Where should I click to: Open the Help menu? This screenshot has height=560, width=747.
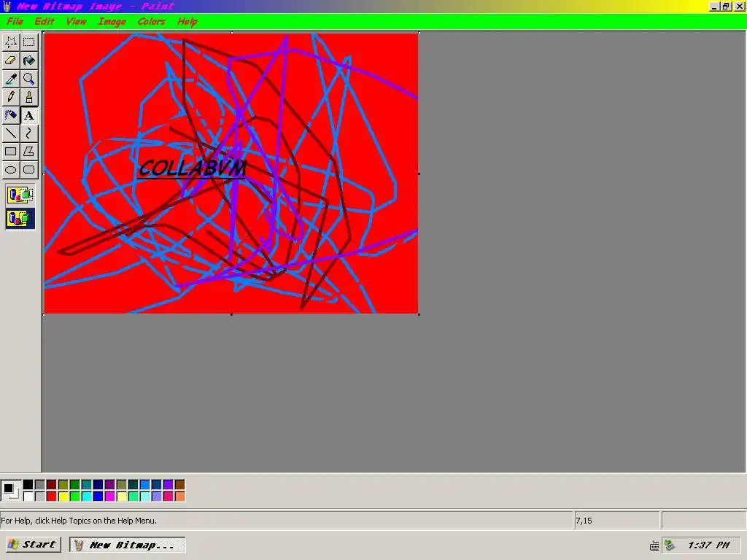(187, 21)
